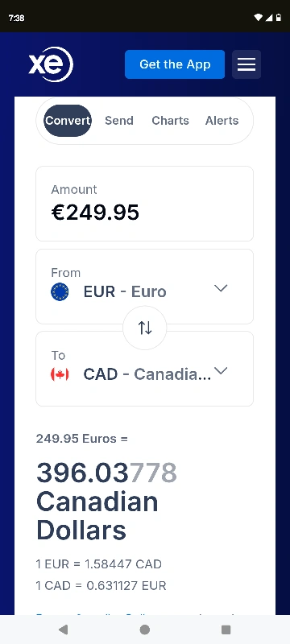This screenshot has width=290, height=644.
Task: Open the hamburger menu
Action: [246, 64]
